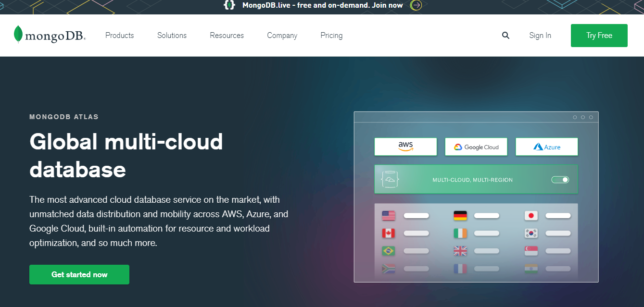Viewport: 644px width, 307px height.
Task: Click the Ireland flag icon
Action: [x=460, y=233]
